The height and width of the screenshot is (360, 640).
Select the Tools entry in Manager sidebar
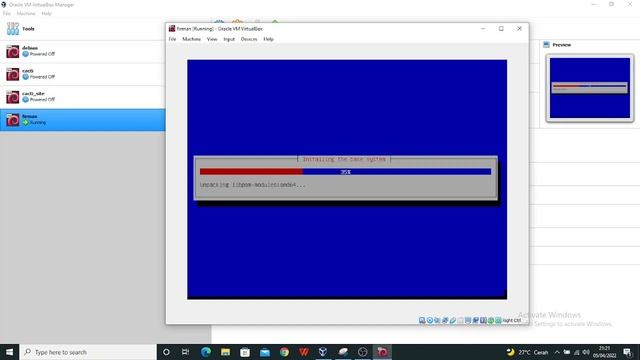tap(82, 29)
